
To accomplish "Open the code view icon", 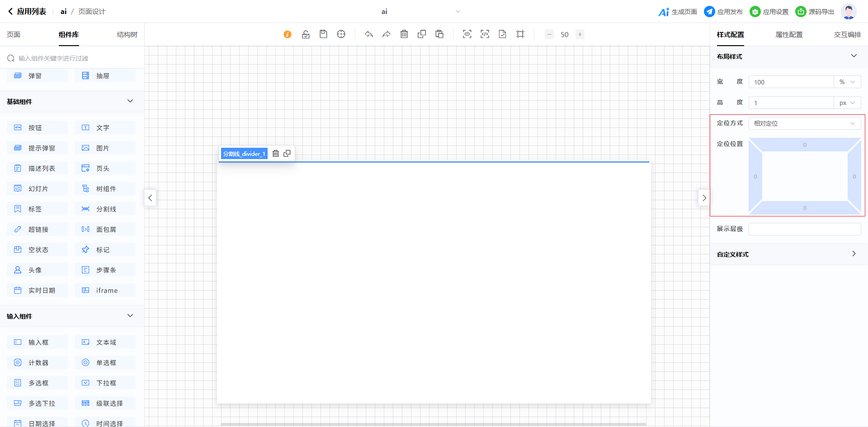I will click(485, 34).
